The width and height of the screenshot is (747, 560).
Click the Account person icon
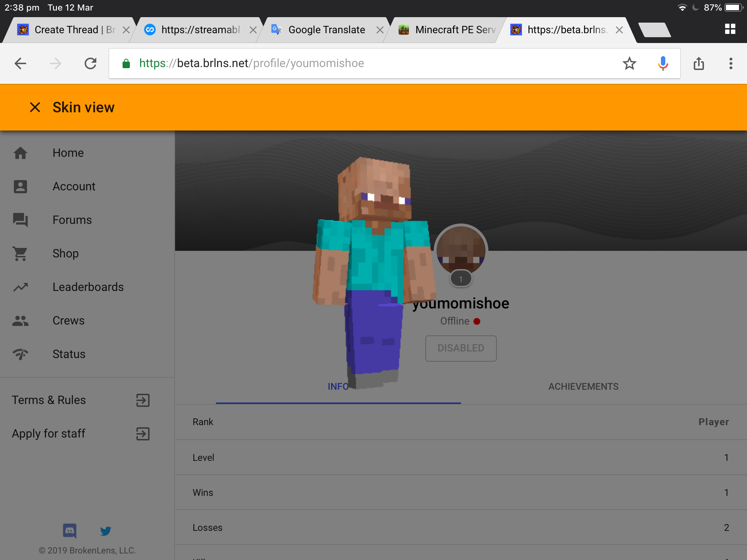pos(20,186)
